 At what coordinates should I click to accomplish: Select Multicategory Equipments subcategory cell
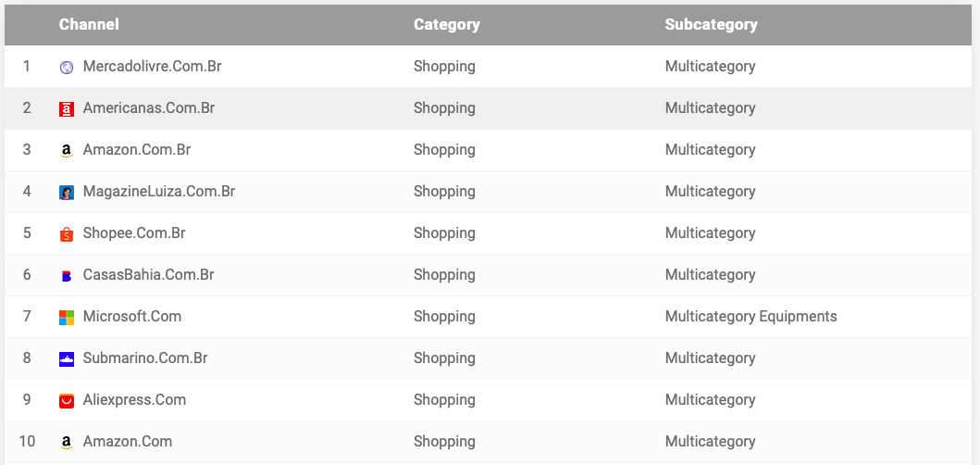[x=751, y=317]
